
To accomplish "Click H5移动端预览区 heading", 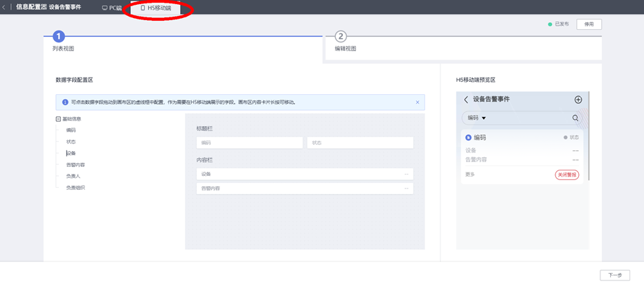I will pyautogui.click(x=476, y=80).
